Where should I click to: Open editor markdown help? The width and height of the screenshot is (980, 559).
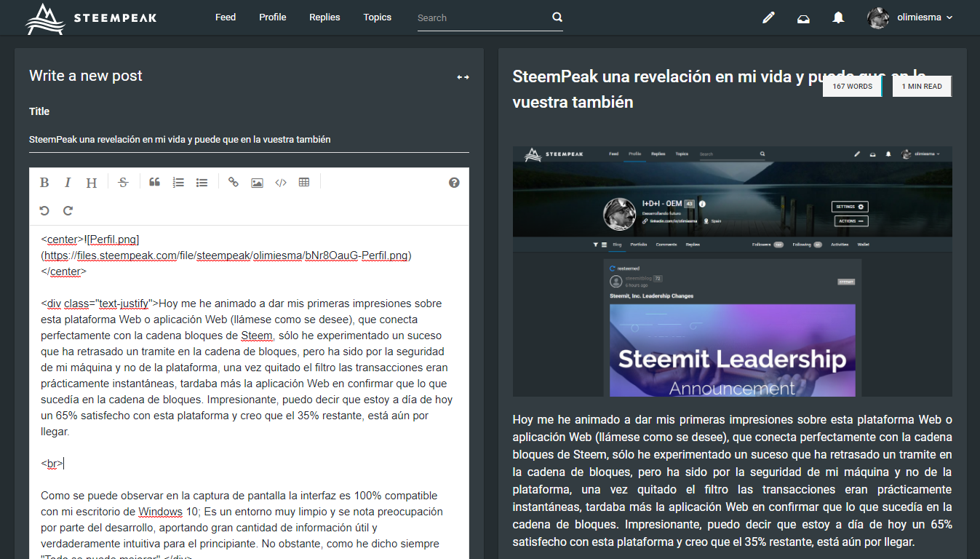[x=454, y=183]
